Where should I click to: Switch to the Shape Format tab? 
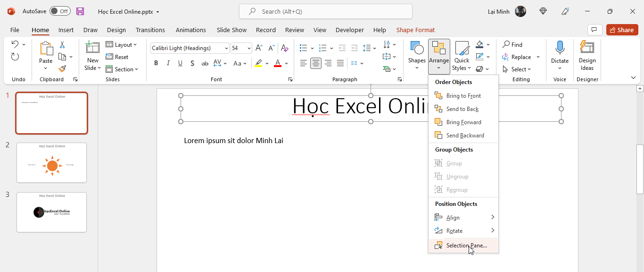coord(415,30)
